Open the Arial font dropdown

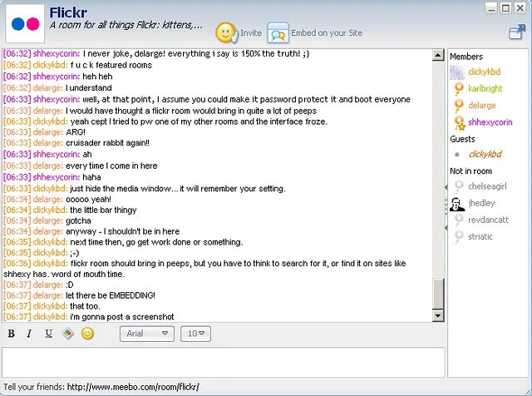(x=147, y=334)
